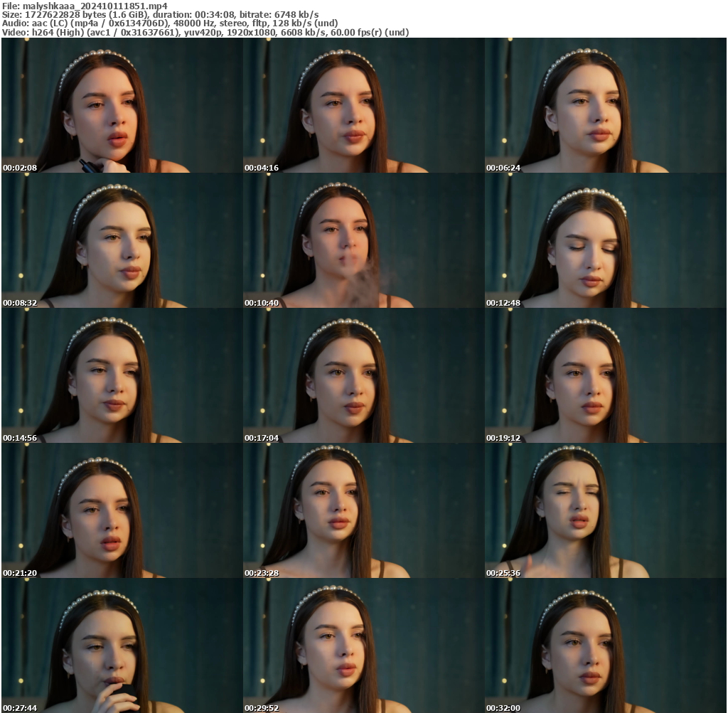
Task: Open the thumbnail at 00:02:08
Action: point(122,105)
